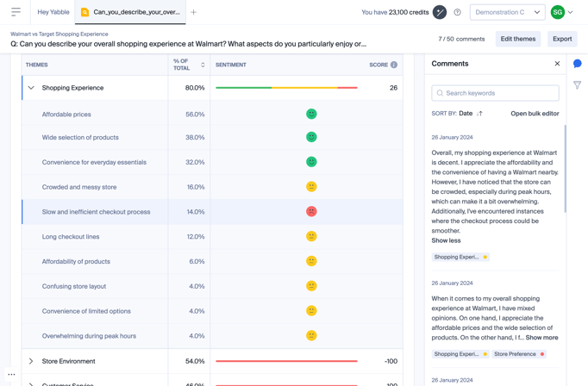Click the Edit themes button

(x=518, y=39)
